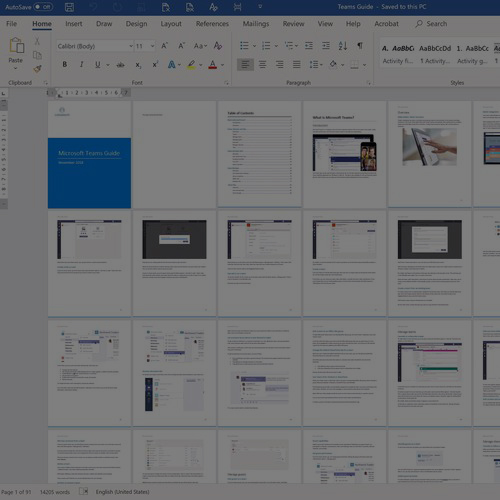Click the Paste clipboard icon
500x500 pixels.
(x=16, y=45)
